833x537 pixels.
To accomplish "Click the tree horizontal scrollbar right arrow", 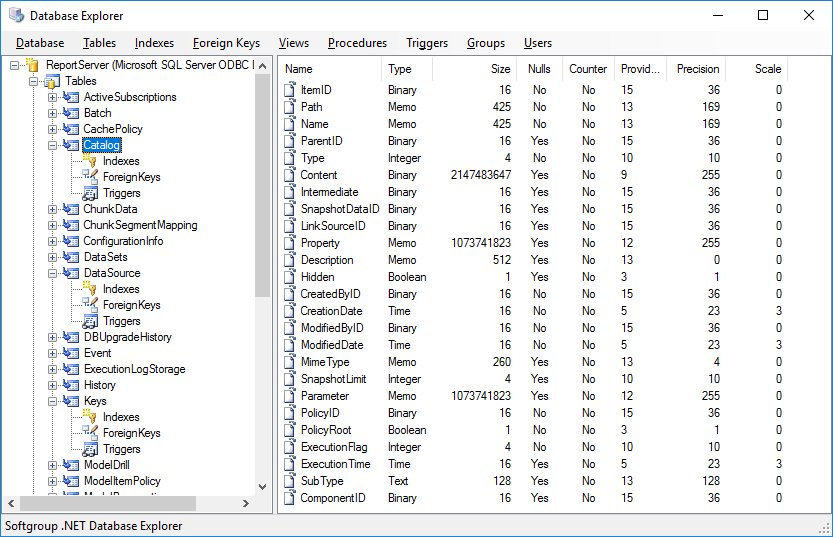I will point(245,503).
